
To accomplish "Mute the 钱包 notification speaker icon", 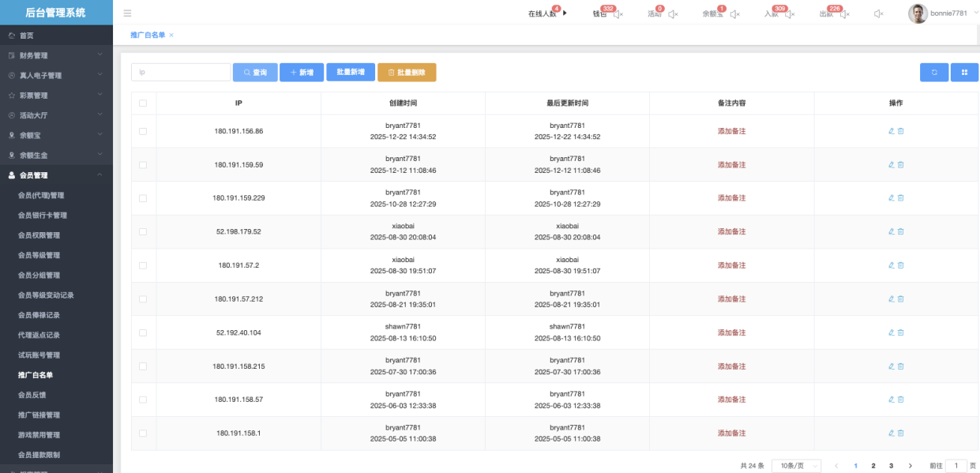I will pyautogui.click(x=618, y=14).
